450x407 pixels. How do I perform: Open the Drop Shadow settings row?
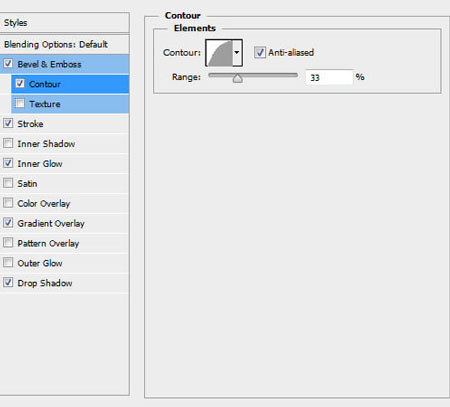pos(64,283)
